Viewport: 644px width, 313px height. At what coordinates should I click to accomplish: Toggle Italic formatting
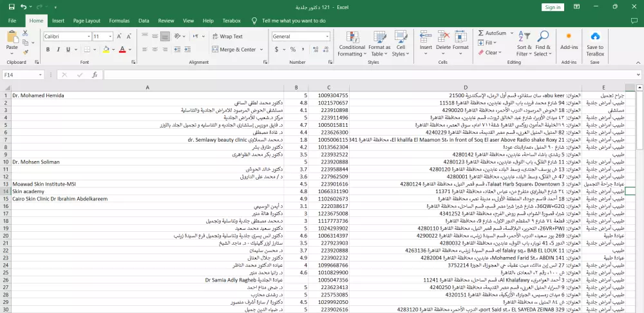(58, 50)
